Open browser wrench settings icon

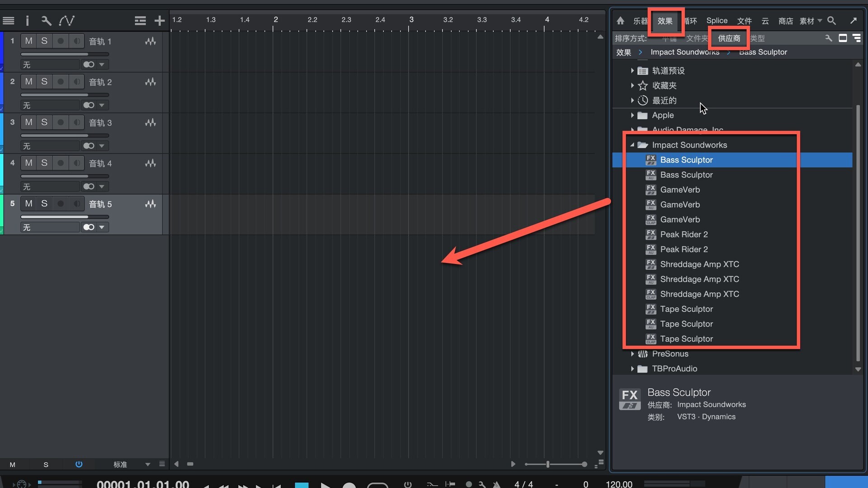pos(829,38)
